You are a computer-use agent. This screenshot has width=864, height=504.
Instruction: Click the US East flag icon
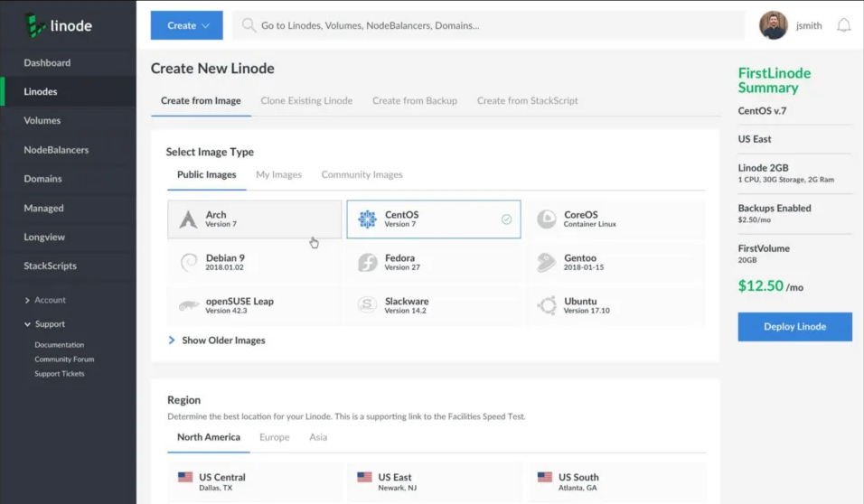point(364,477)
